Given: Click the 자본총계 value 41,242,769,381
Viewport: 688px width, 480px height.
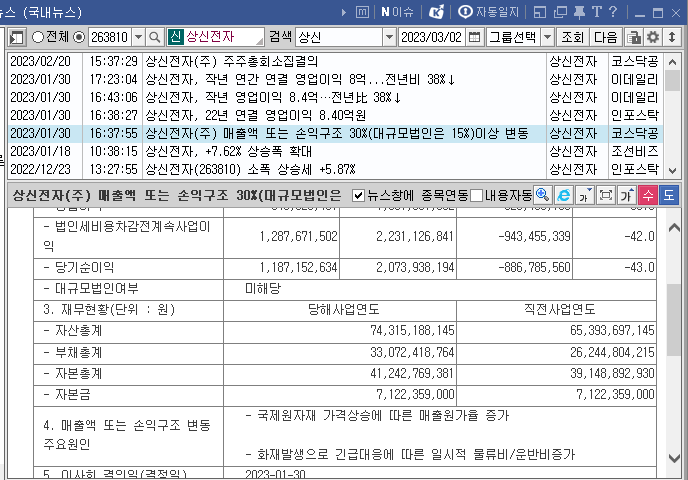Looking at the screenshot, I should click(412, 373).
